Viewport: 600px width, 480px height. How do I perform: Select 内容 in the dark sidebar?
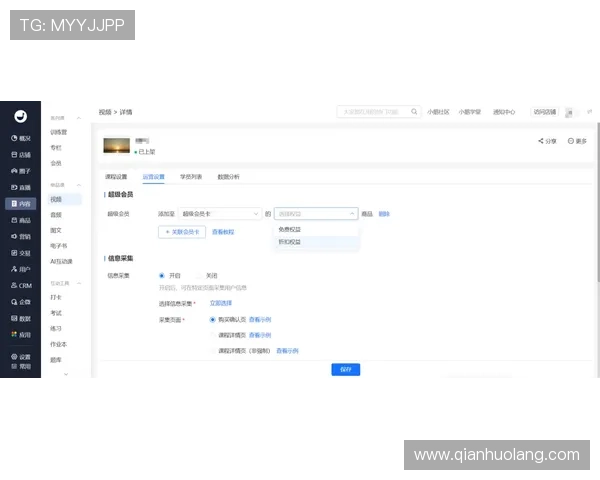[x=21, y=204]
